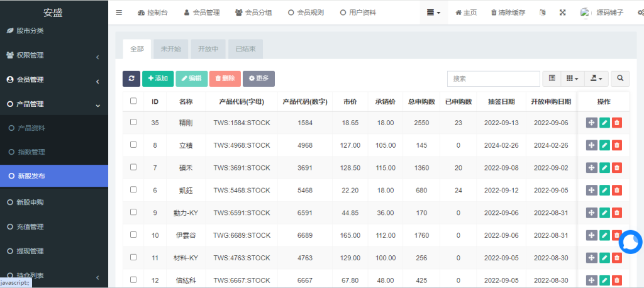Click the edit pencil for row 精剛

[x=604, y=123]
